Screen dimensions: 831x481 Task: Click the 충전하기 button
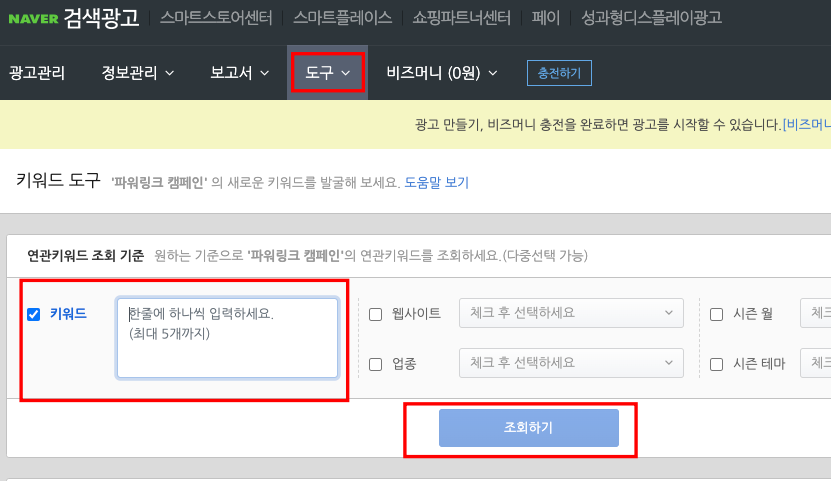(559, 73)
